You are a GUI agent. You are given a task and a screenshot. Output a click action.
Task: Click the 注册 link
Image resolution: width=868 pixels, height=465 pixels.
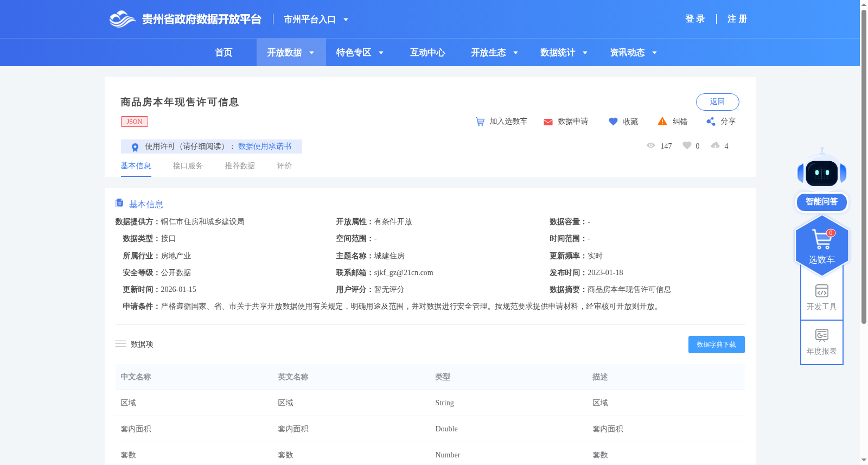tap(737, 19)
